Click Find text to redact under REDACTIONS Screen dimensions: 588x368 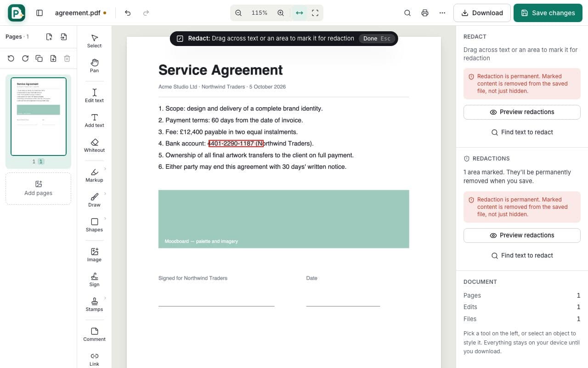(x=522, y=255)
